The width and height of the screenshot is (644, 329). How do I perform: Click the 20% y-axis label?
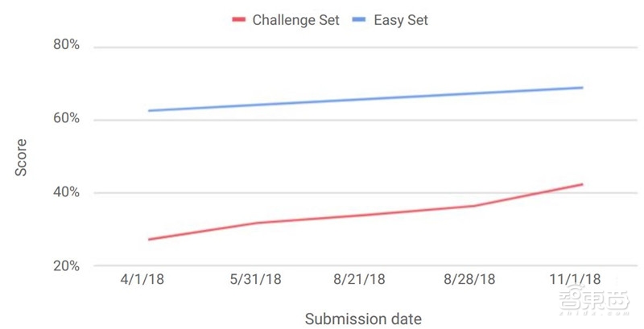tap(66, 265)
